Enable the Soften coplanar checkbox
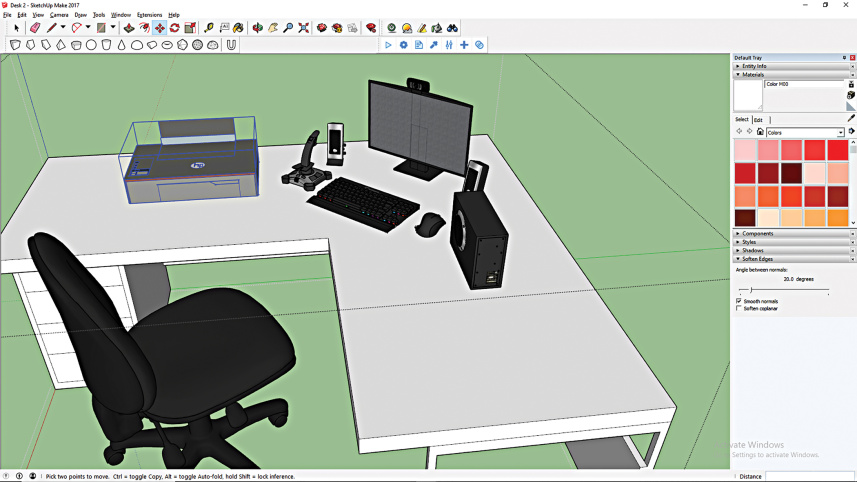 point(739,309)
